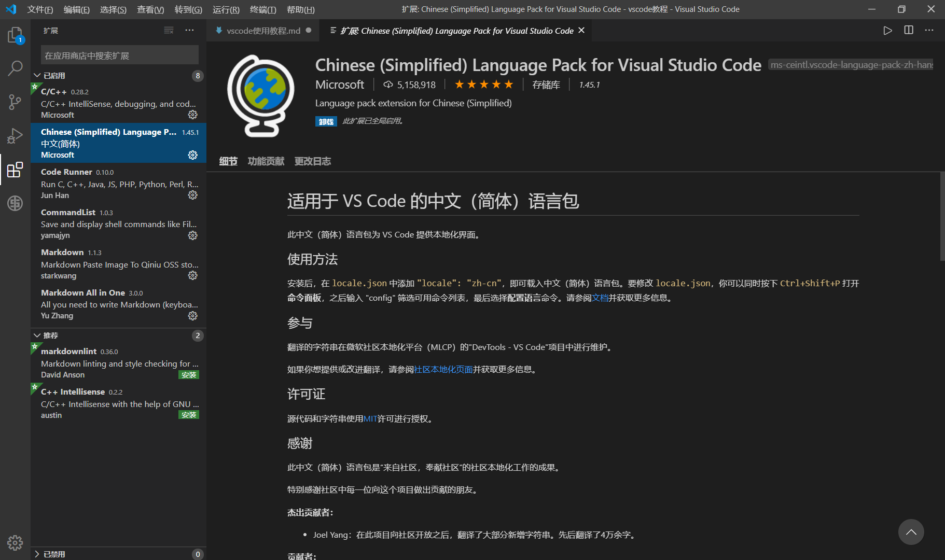Click the large globe extension icon
Image resolution: width=945 pixels, height=560 pixels.
(261, 96)
